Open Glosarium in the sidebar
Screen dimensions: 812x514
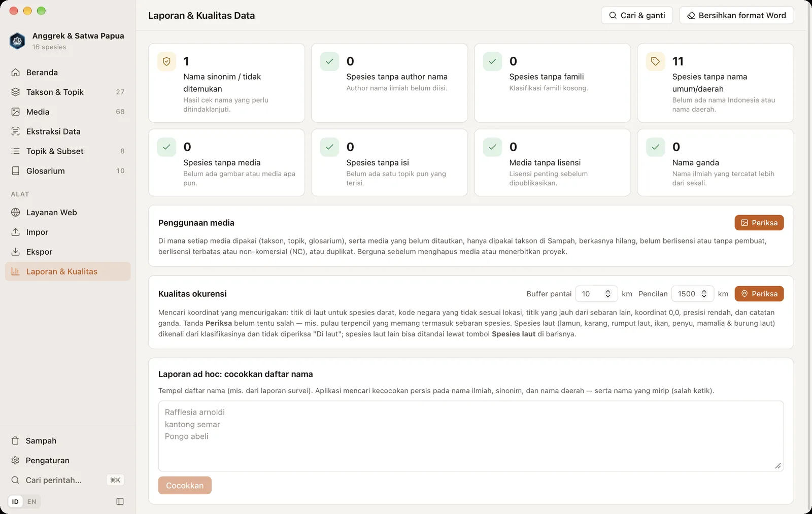click(67, 171)
